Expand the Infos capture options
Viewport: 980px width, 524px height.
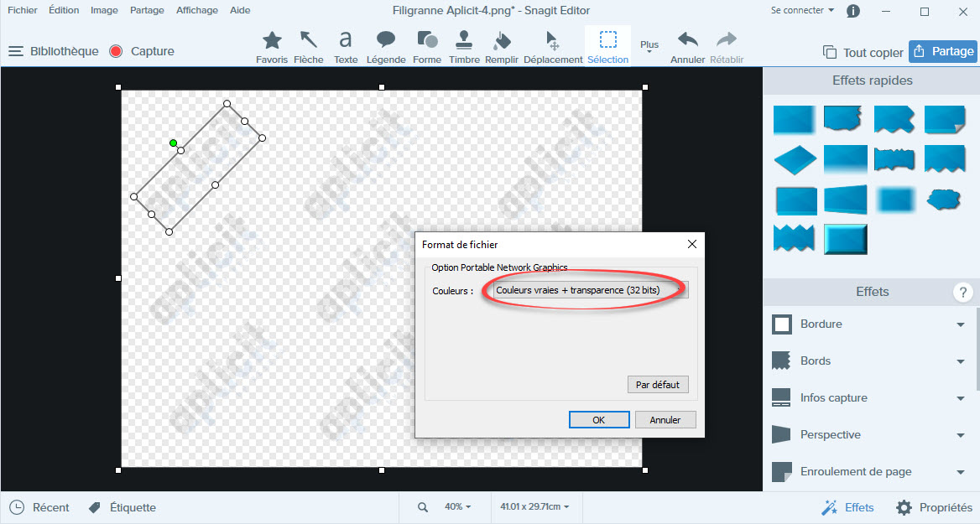(x=961, y=398)
